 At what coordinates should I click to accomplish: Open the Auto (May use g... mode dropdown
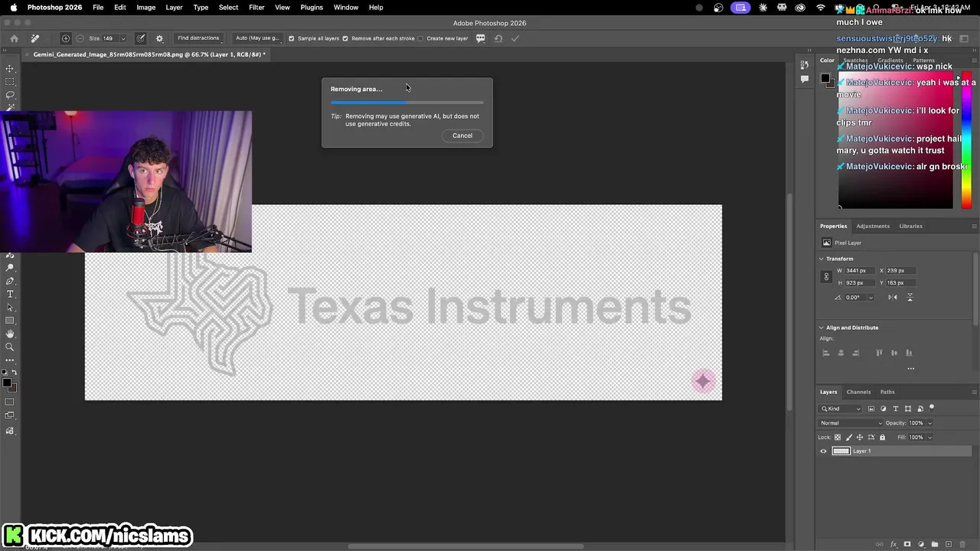[x=258, y=38]
